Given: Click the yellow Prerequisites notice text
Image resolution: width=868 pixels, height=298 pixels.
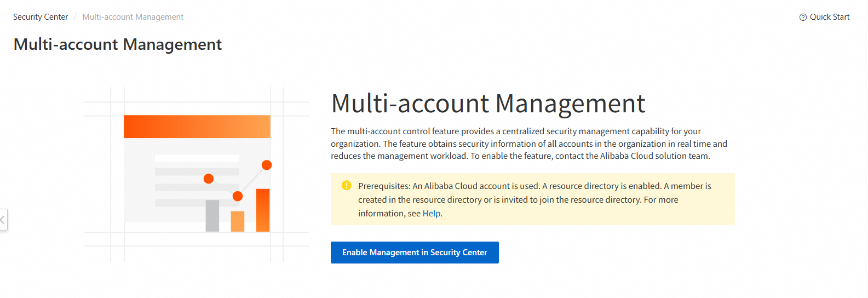Looking at the screenshot, I should tap(534, 199).
